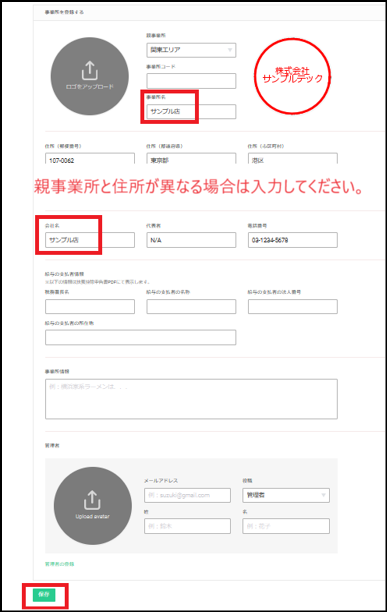Click the 事業所名 field containing サンプル店
The image size is (387, 612).
coord(191,112)
